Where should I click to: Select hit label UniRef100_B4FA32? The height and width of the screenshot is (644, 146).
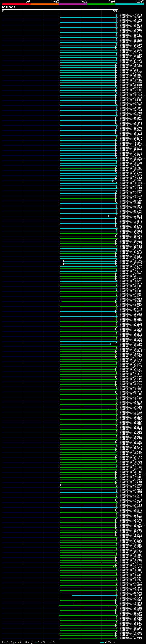coord(131,309)
